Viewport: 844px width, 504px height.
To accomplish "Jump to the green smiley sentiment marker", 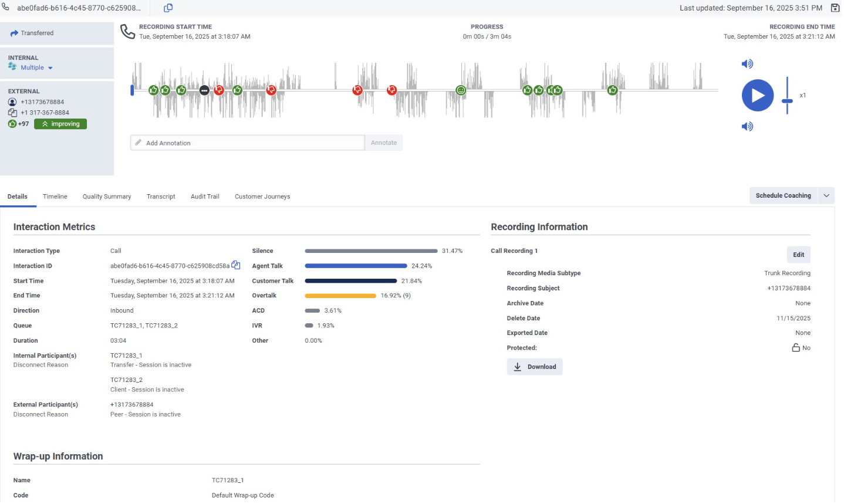I will tap(461, 90).
